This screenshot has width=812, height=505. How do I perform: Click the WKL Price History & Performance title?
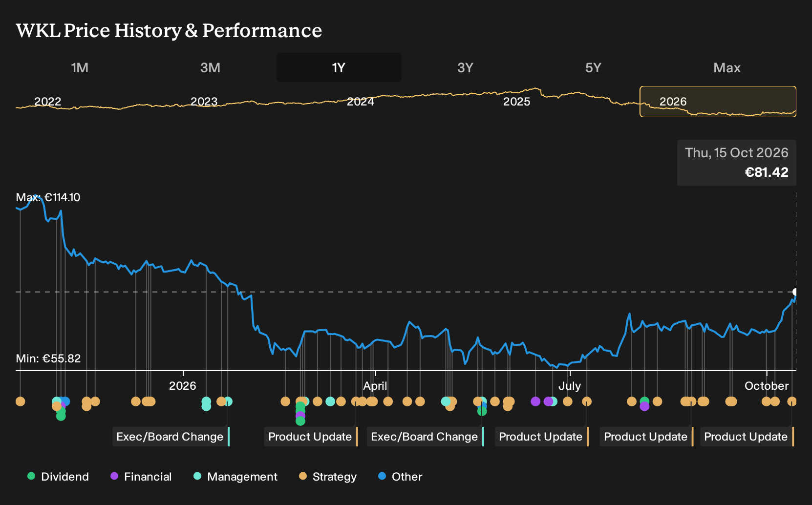(x=169, y=30)
